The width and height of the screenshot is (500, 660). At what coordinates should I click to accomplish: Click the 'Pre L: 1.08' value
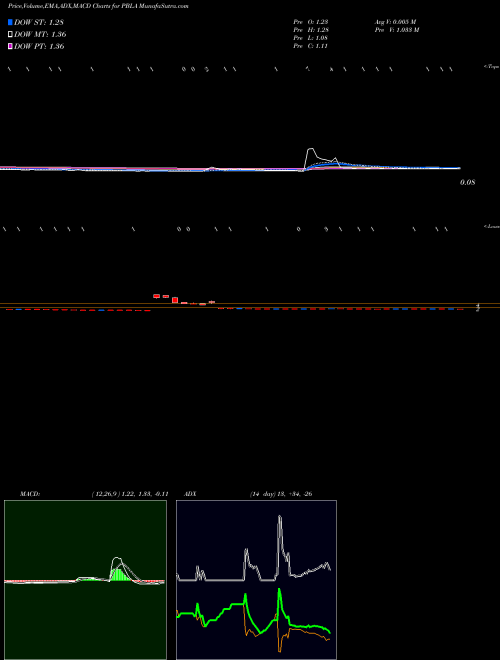[311, 38]
